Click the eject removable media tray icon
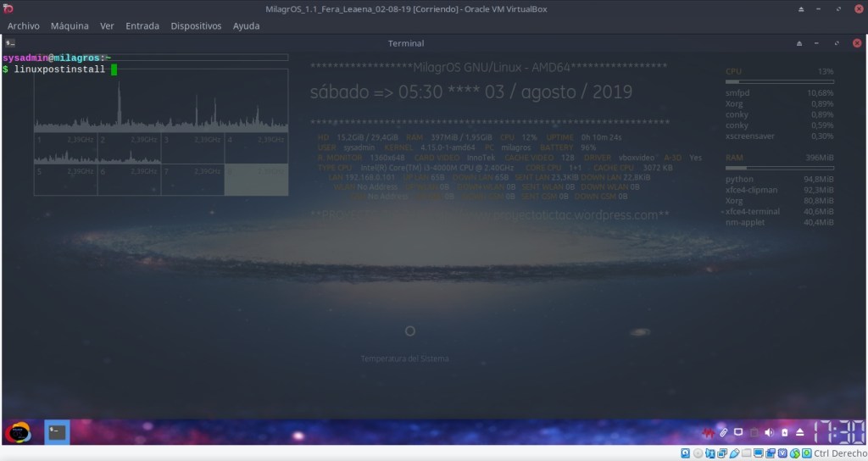This screenshot has height=461, width=868. tap(800, 432)
